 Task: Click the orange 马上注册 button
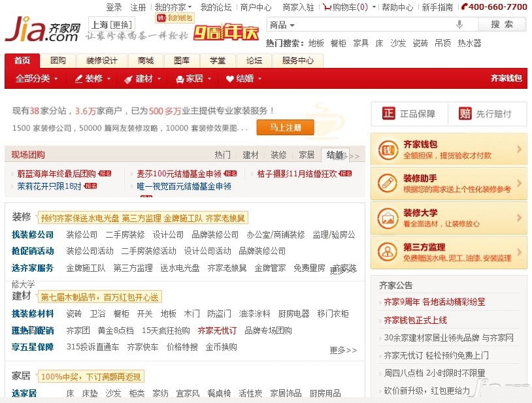(286, 127)
